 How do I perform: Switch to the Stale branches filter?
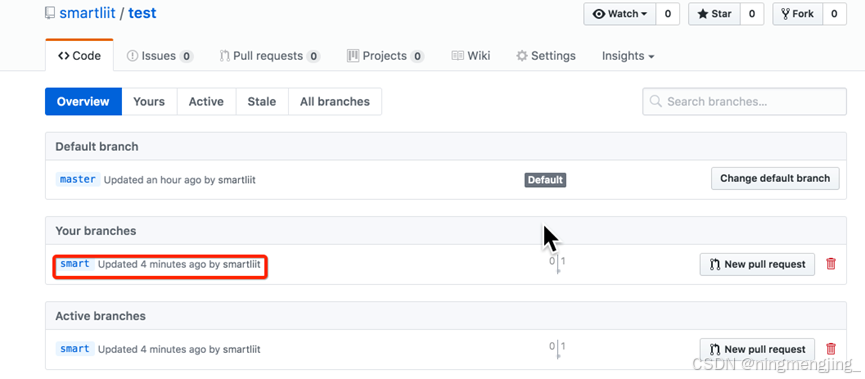click(261, 102)
